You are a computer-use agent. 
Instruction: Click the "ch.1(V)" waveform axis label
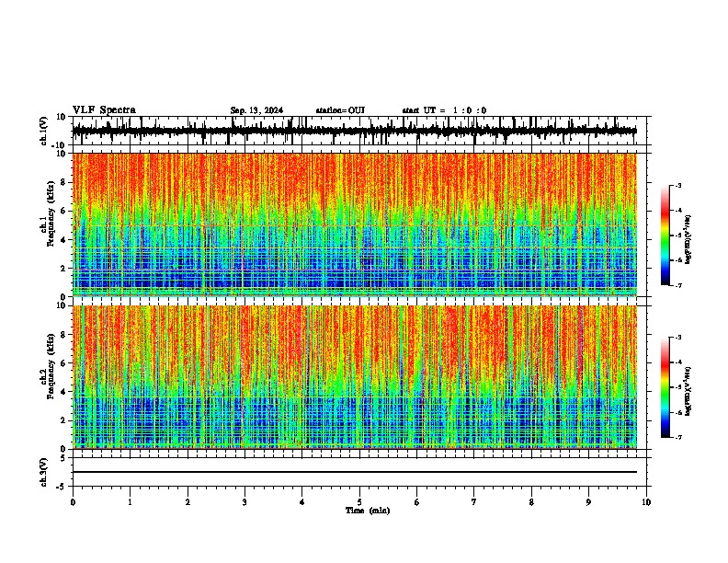[44, 131]
